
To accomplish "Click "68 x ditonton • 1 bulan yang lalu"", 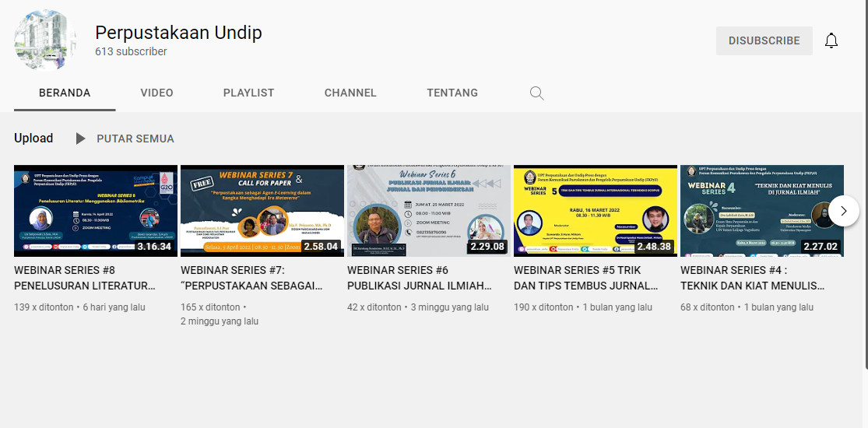I will (x=747, y=307).
